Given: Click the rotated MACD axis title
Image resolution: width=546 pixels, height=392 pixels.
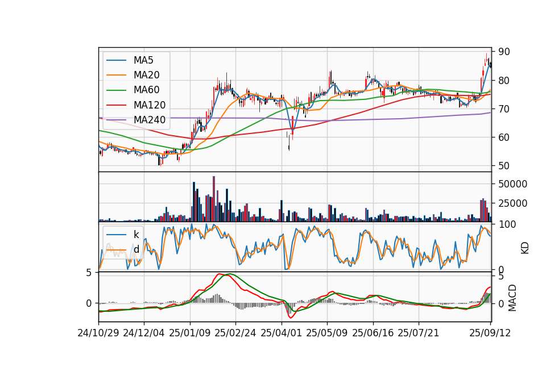Looking at the screenshot, I should [512, 298].
